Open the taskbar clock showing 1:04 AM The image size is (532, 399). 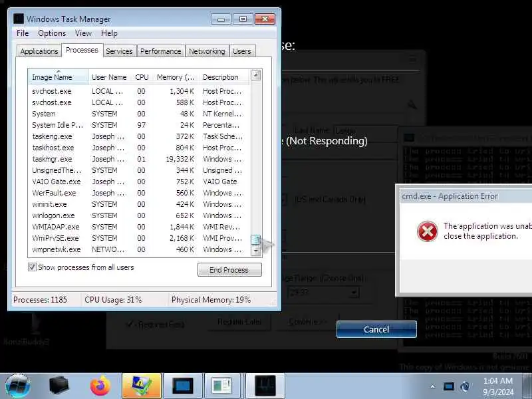click(x=498, y=386)
